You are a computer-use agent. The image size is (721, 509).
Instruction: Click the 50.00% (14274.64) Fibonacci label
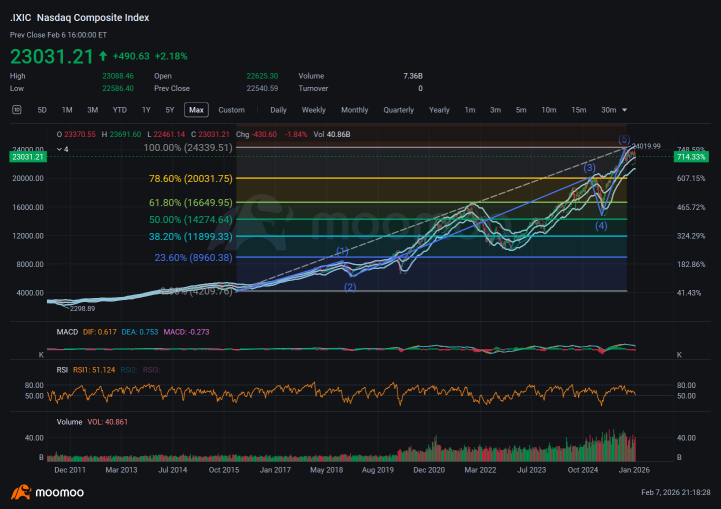(x=191, y=219)
